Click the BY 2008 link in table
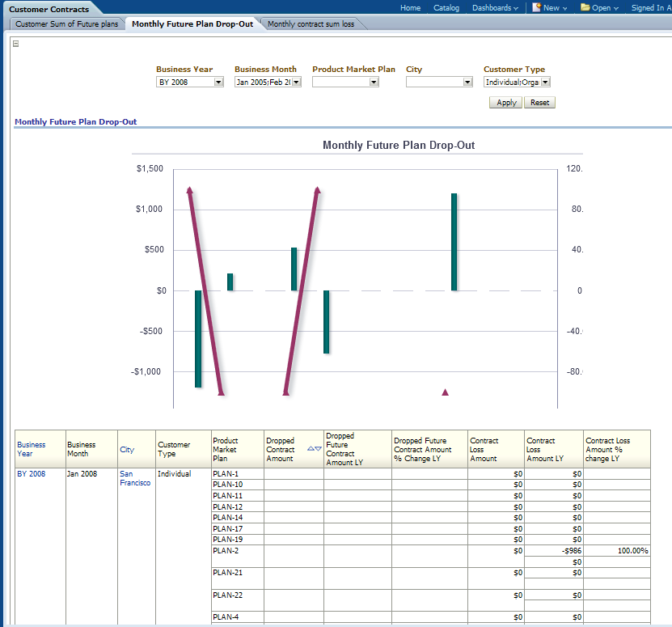 point(31,474)
